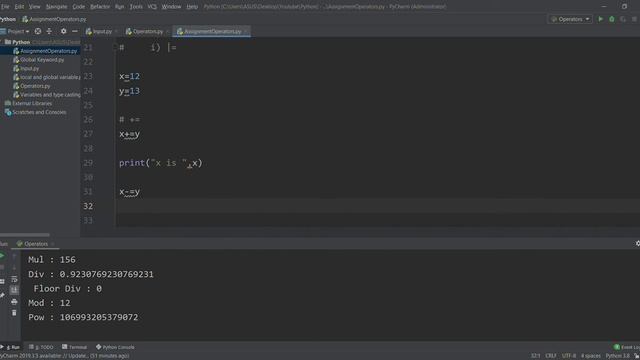Open the Window menu
The height and width of the screenshot is (360, 640).
171,7
